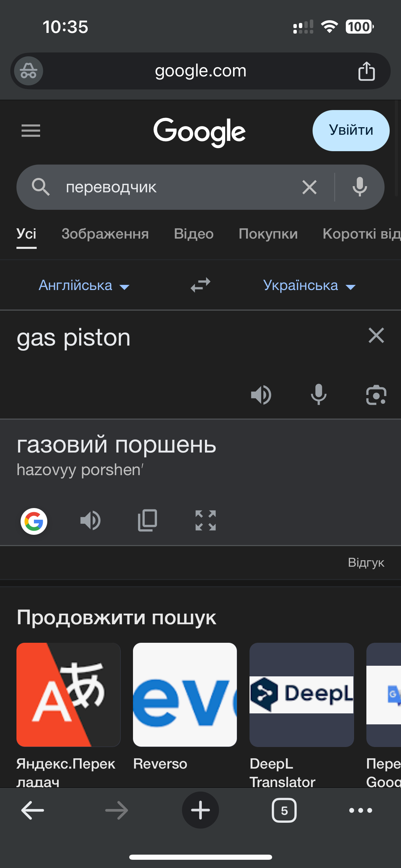The image size is (401, 868).
Task: Open the DeepL Translator thumbnail
Action: tap(302, 695)
